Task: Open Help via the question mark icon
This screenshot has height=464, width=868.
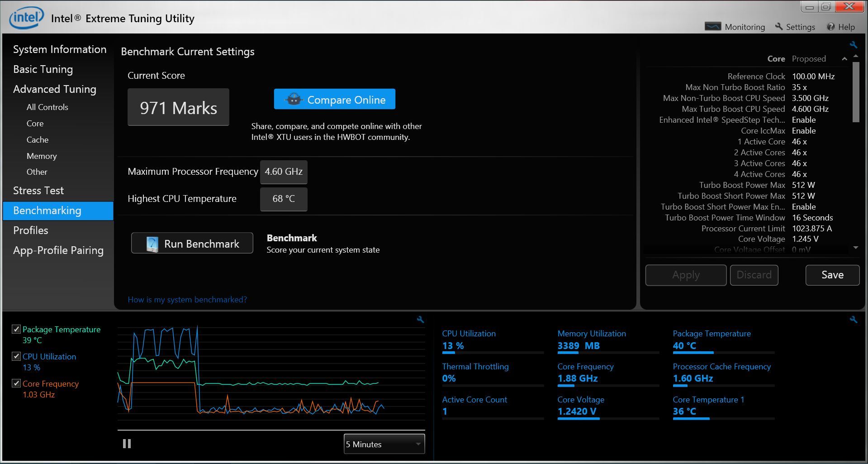Action: [x=830, y=27]
